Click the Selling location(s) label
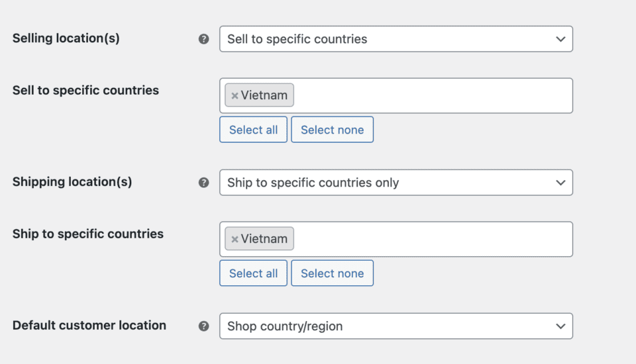636x364 pixels. pos(66,38)
